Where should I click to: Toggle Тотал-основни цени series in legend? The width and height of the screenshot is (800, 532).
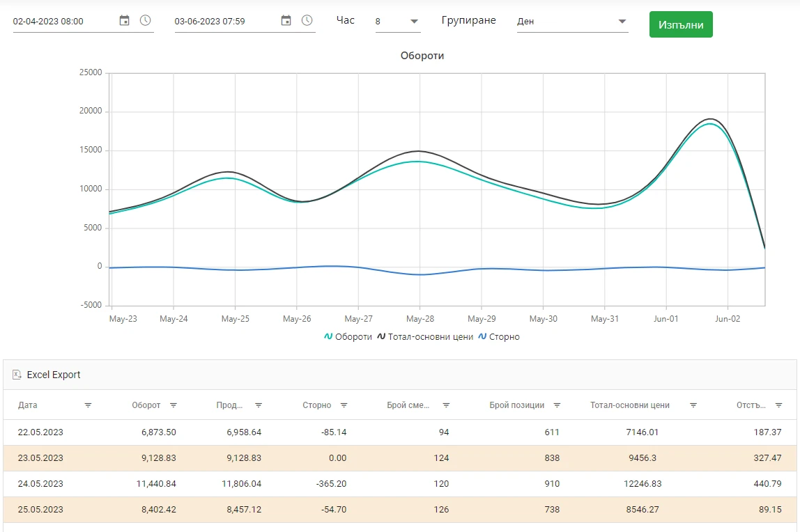click(x=425, y=337)
